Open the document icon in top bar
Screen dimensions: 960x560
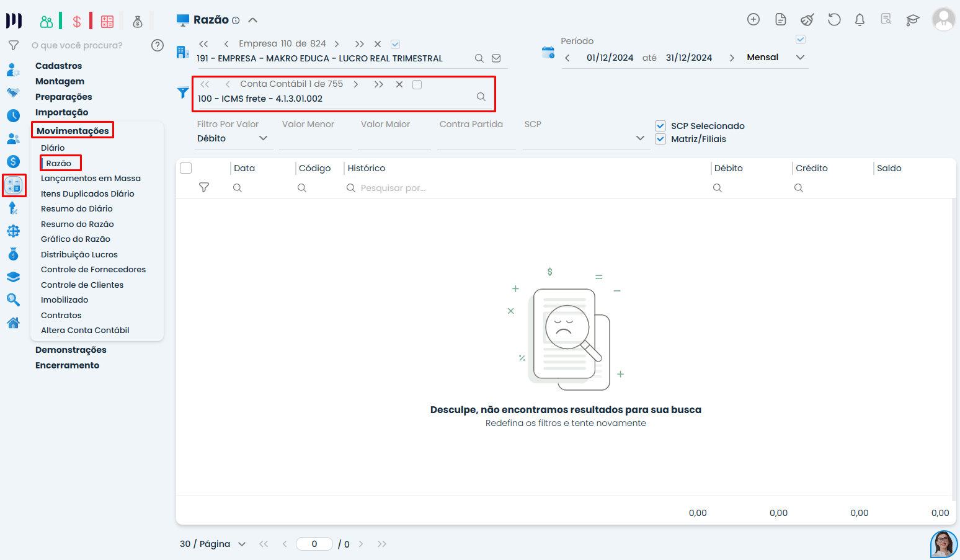[x=781, y=19]
